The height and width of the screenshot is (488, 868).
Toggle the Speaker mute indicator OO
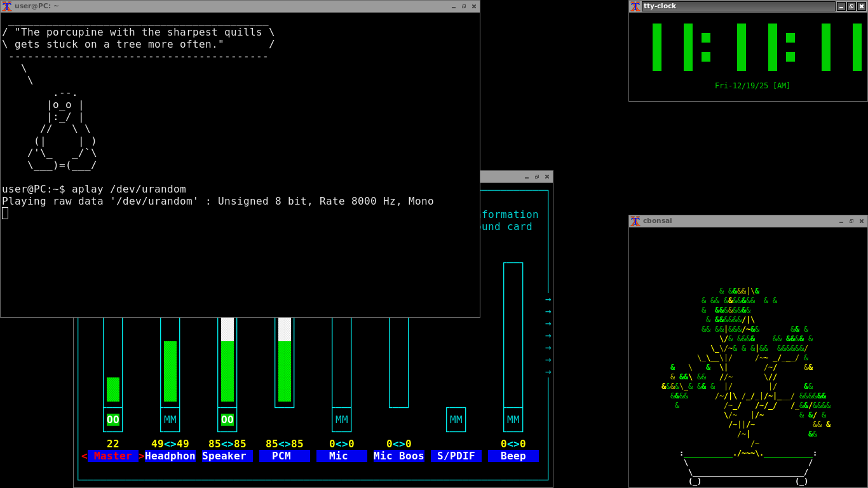(x=227, y=419)
